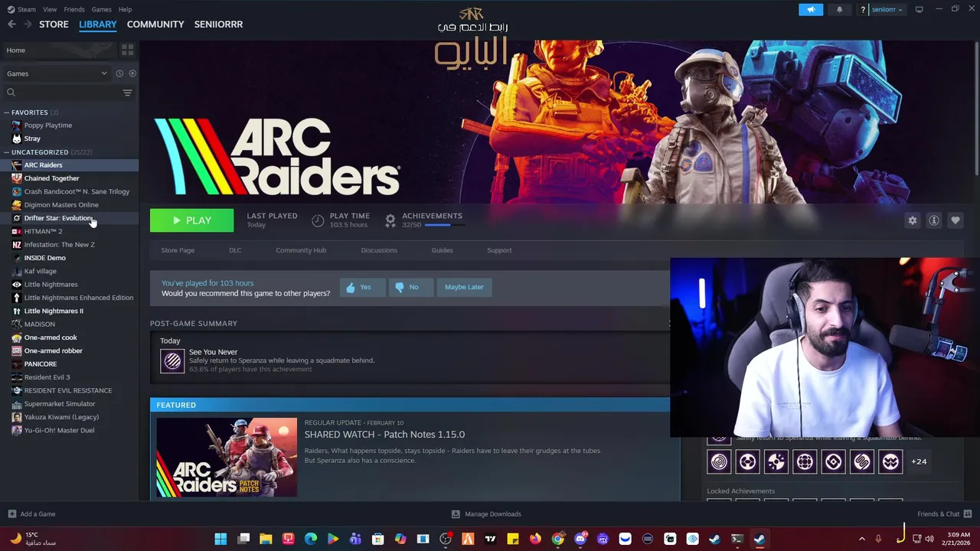Open the Support link
This screenshot has height=551, width=980.
(x=499, y=250)
